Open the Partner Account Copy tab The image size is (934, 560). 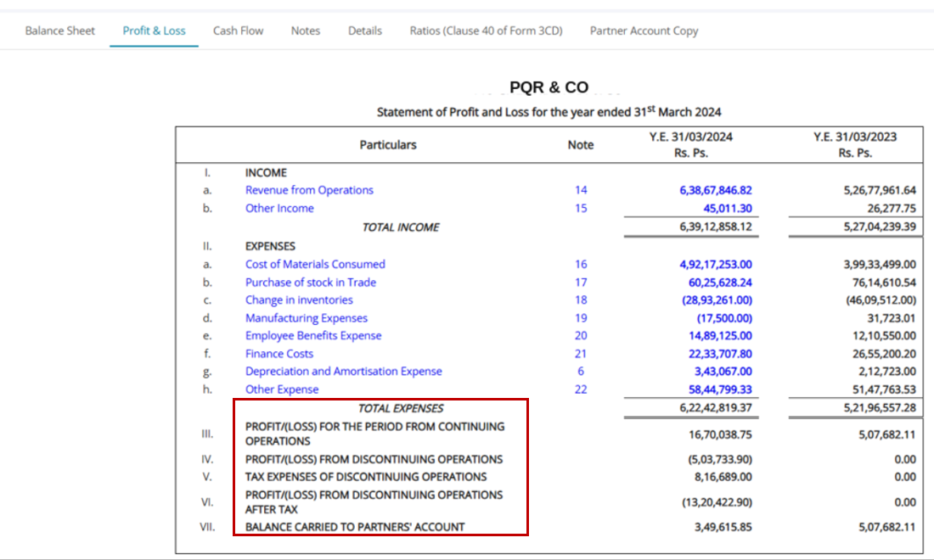pyautogui.click(x=644, y=31)
